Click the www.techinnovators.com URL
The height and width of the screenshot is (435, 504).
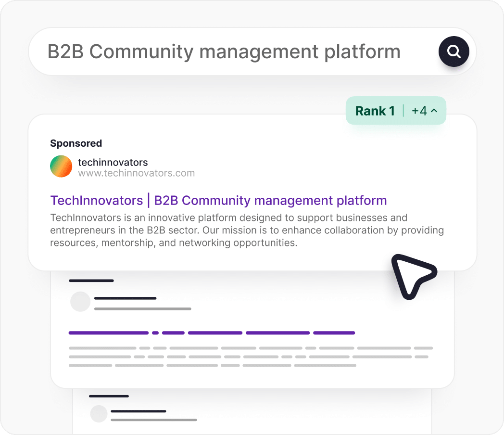click(136, 173)
